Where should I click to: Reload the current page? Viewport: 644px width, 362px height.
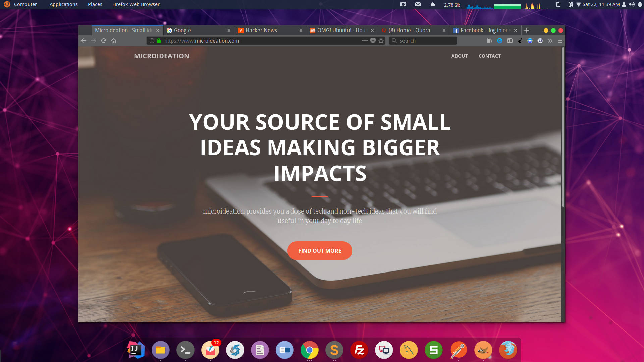104,41
